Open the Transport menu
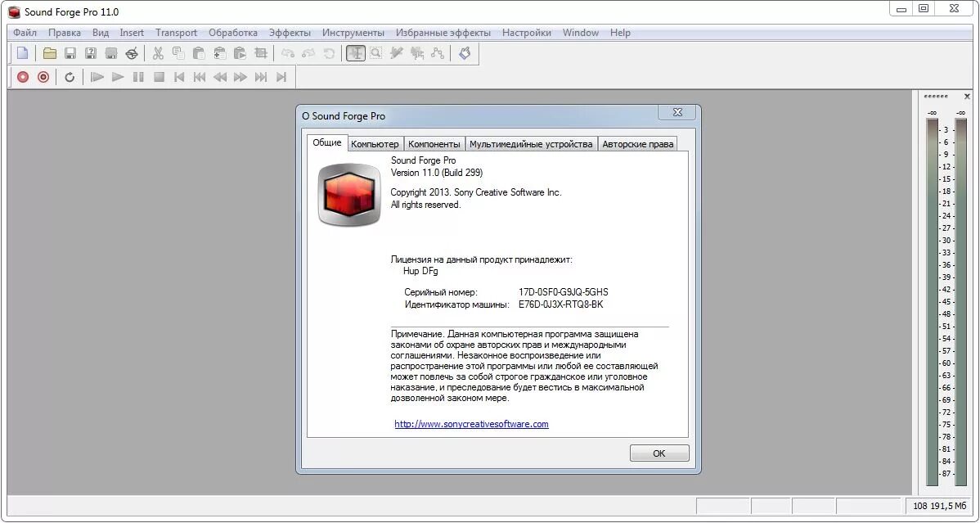This screenshot has width=980, height=523. pyautogui.click(x=176, y=33)
